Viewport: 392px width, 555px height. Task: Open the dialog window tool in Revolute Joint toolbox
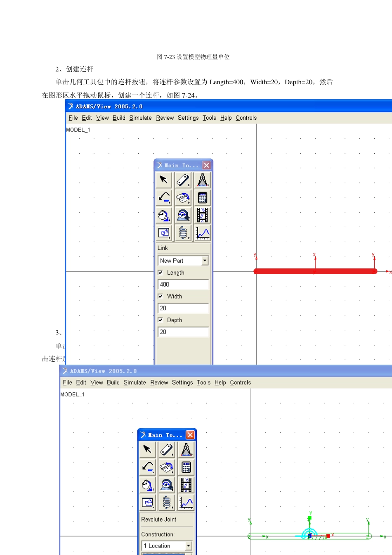click(x=147, y=503)
